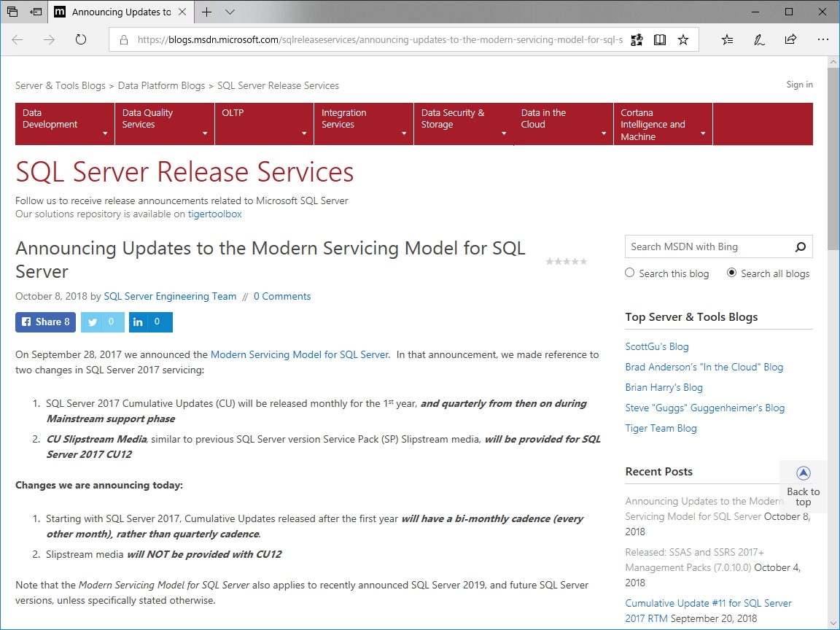The image size is (840, 630).
Task: Open the Web Notes pen icon
Action: (x=759, y=39)
